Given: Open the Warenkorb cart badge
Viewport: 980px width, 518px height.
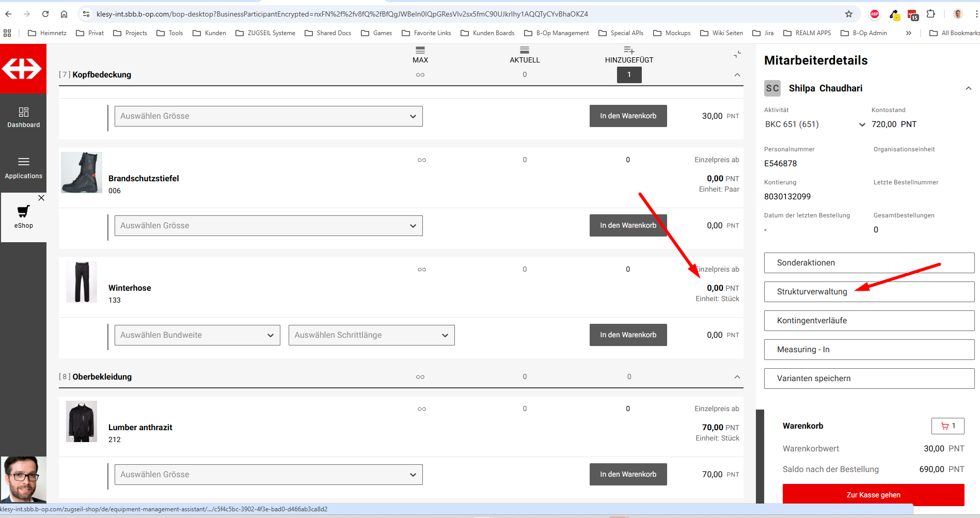Looking at the screenshot, I should point(947,426).
